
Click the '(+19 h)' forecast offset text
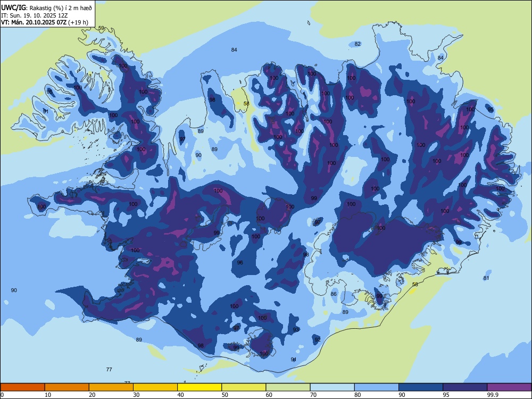pos(78,22)
